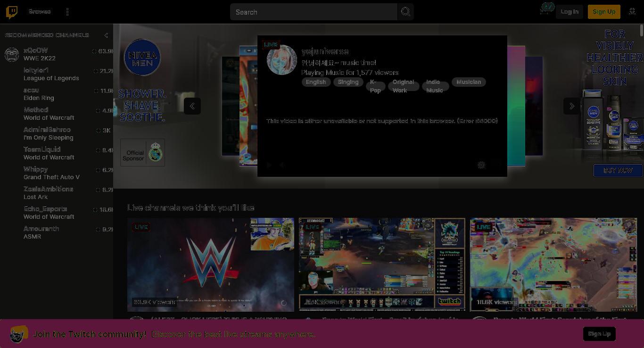Select the K-Pop tag
Image resolution: width=644 pixels, height=348 pixels.
pyautogui.click(x=375, y=86)
